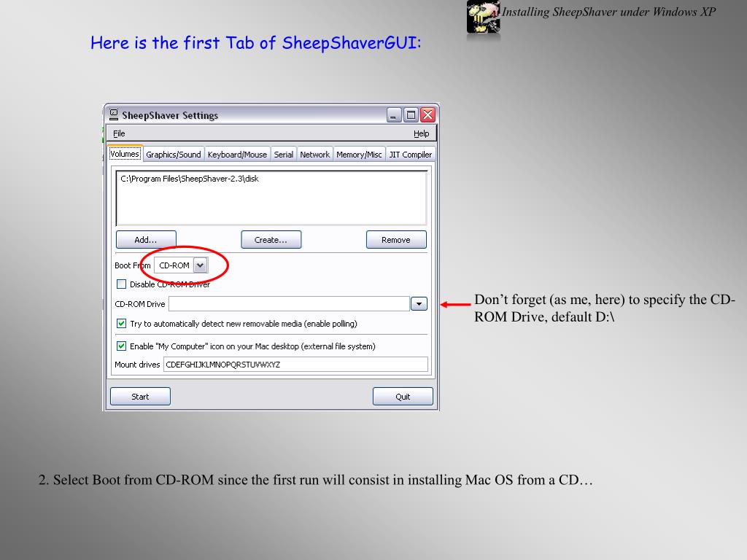Image resolution: width=747 pixels, height=560 pixels.
Task: Click the Remove button
Action: click(x=396, y=240)
